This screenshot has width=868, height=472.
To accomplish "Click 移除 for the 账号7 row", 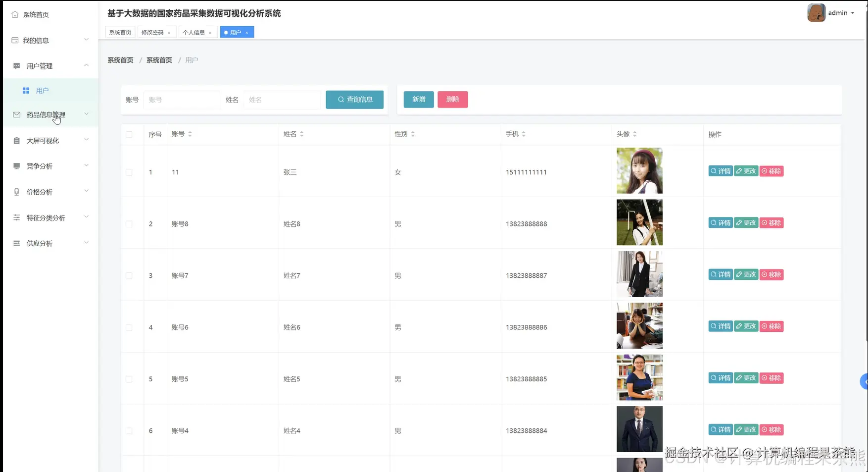I will (772, 274).
